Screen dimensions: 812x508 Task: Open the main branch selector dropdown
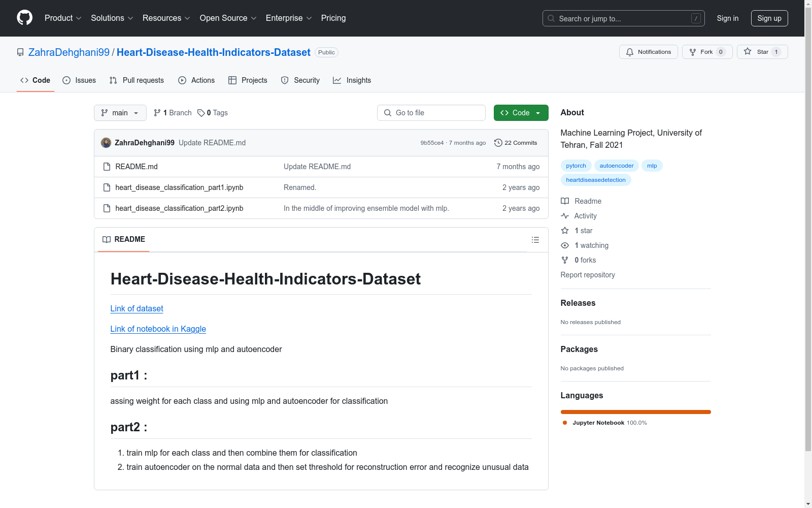click(120, 113)
